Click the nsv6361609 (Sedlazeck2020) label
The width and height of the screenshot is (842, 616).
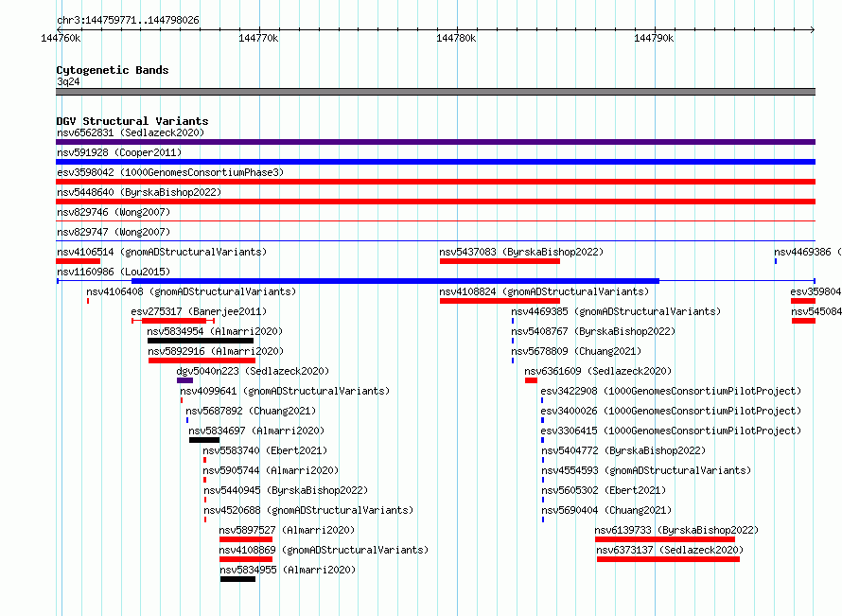point(598,371)
